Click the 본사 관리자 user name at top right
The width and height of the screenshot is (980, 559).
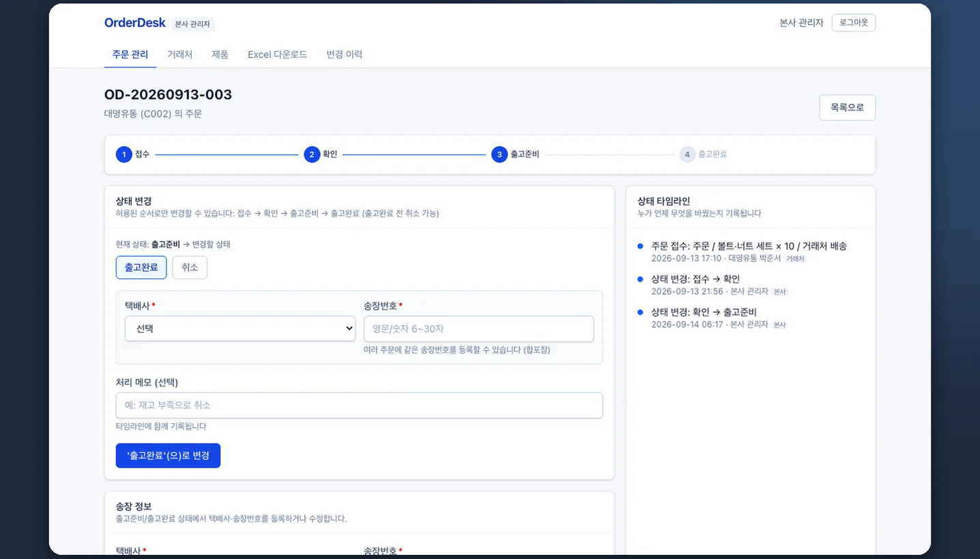801,23
